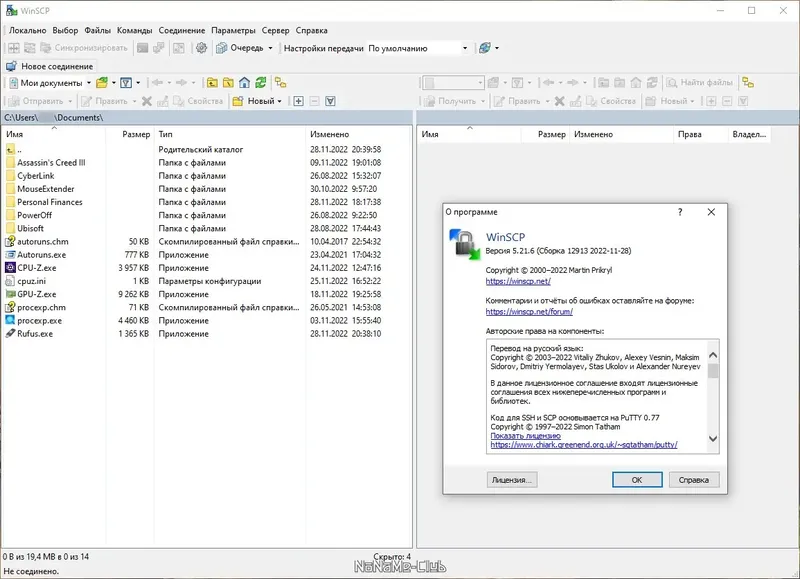Go to local parent directory icon
This screenshot has width=800, height=579.
click(212, 83)
